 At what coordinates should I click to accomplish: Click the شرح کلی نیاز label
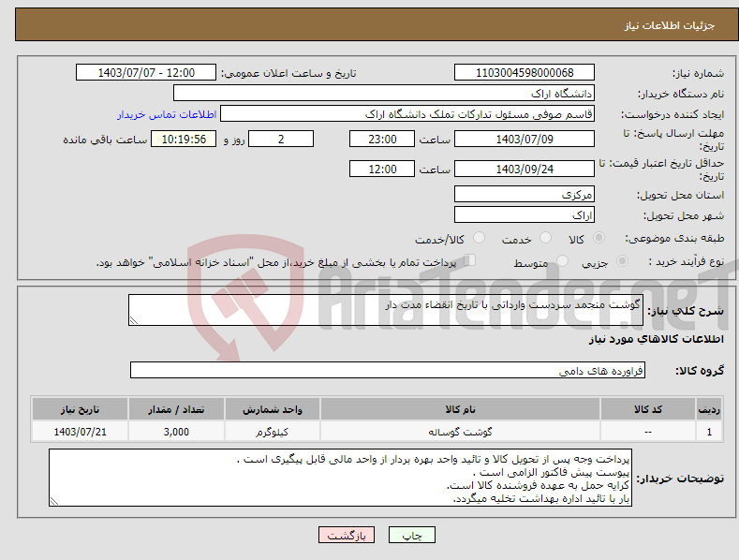(x=686, y=311)
